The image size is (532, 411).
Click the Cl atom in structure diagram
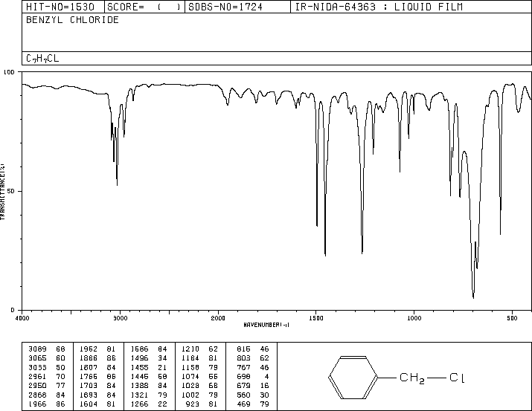tap(457, 377)
